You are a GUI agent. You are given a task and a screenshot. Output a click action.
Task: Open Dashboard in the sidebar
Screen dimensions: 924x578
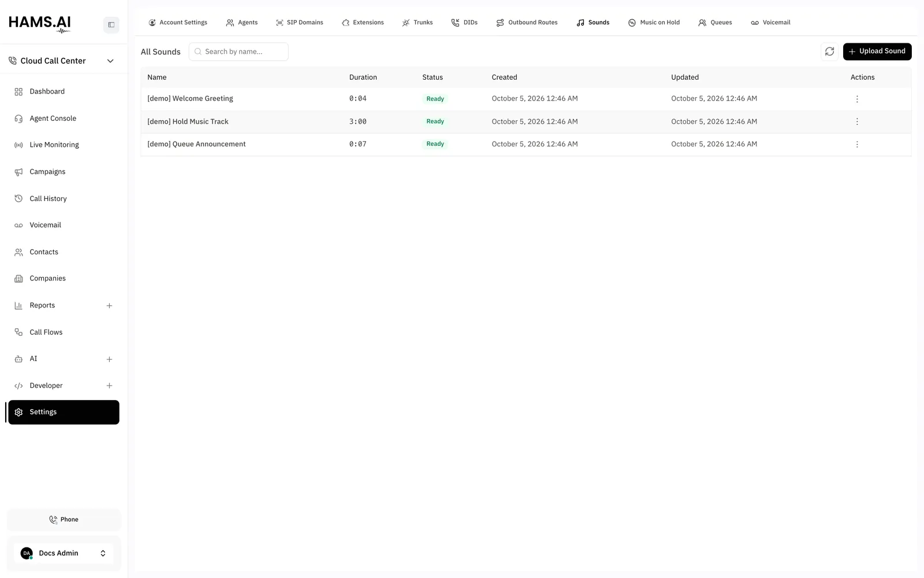(x=64, y=91)
